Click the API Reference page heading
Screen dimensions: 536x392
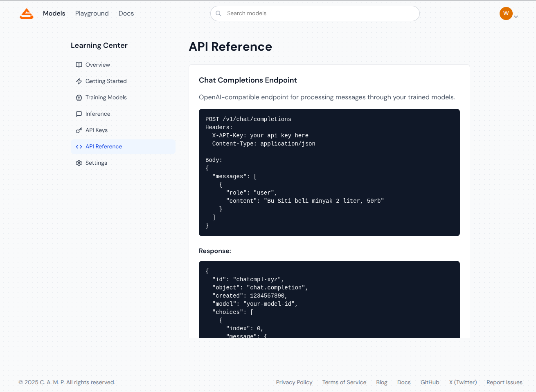click(230, 47)
